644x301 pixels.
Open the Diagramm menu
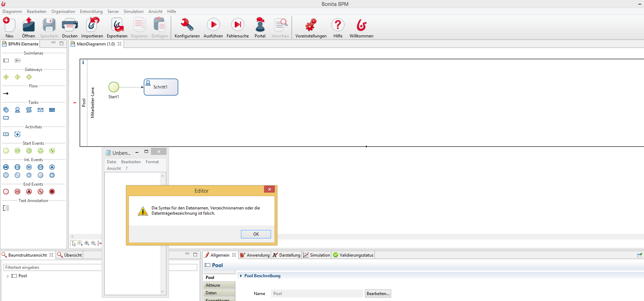12,12
